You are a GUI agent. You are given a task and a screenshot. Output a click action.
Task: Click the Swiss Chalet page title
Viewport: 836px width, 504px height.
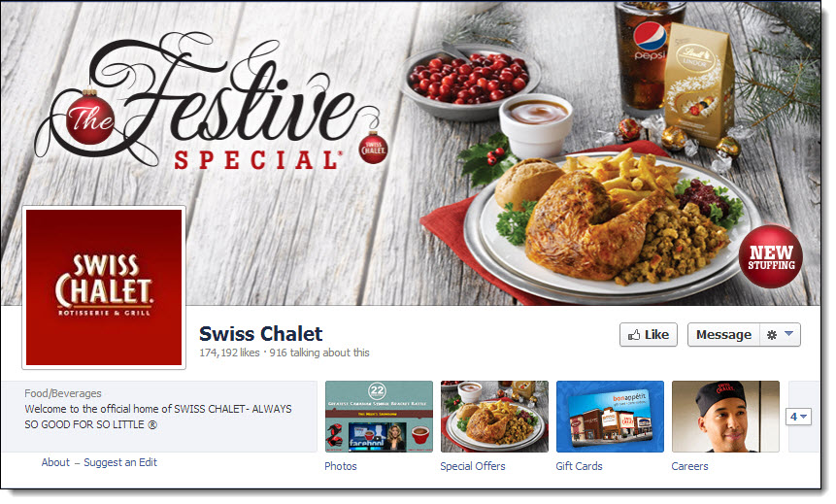[261, 334]
